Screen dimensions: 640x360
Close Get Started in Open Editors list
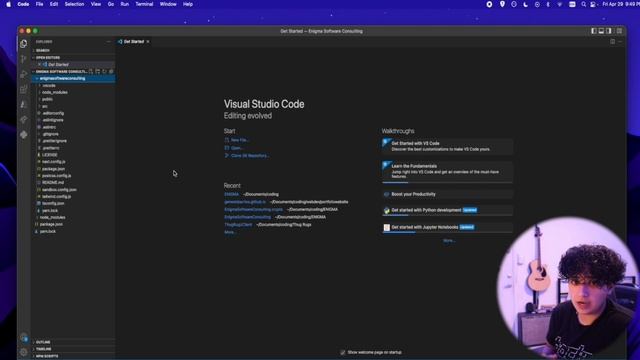point(39,64)
